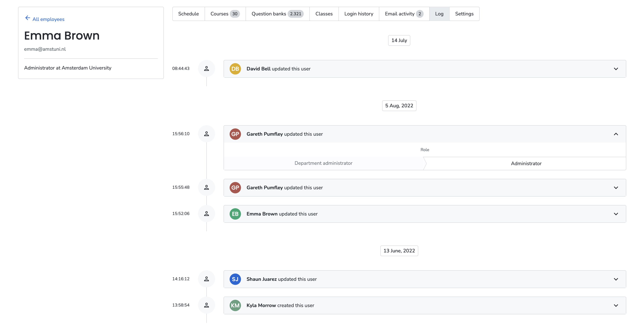Viewport: 644px width, 331px height.
Task: Click Shaun Juarez's SJ avatar
Action: [x=235, y=279]
